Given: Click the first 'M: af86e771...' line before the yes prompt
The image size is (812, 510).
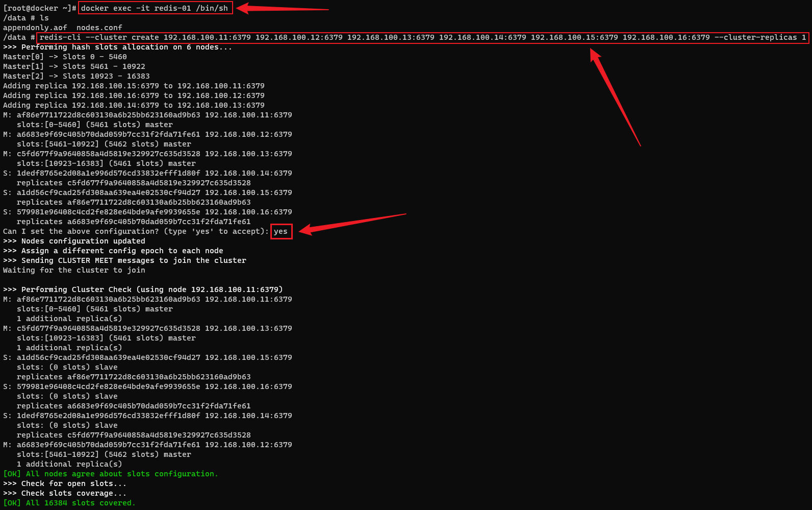Looking at the screenshot, I should point(147,115).
